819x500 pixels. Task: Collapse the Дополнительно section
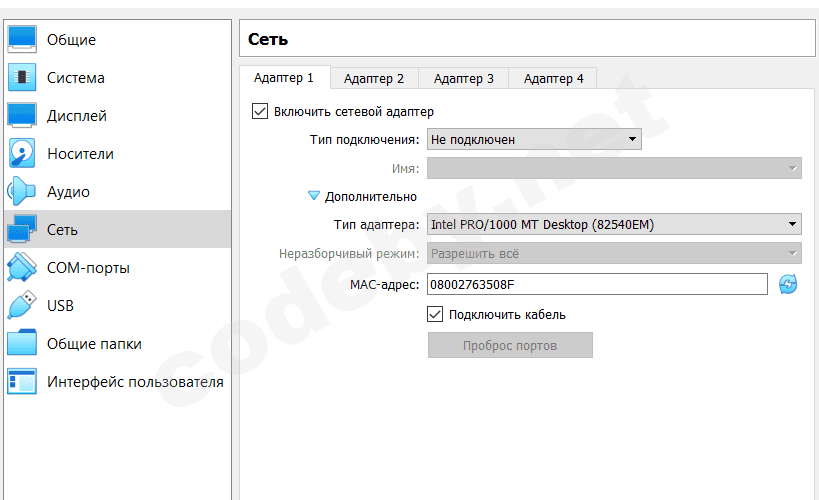[x=314, y=197]
